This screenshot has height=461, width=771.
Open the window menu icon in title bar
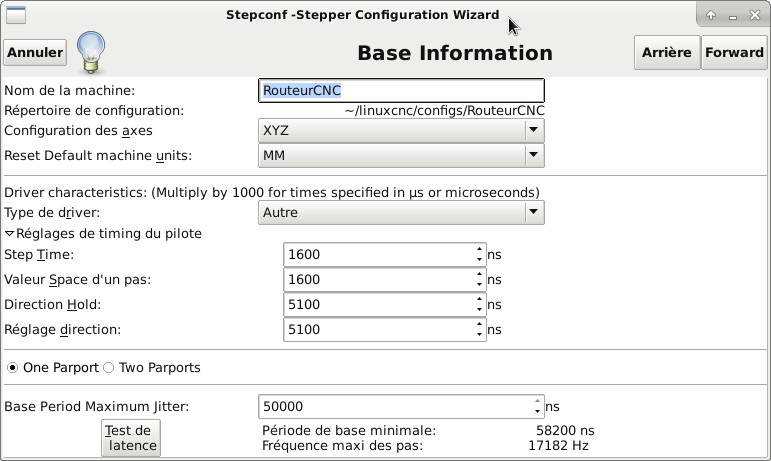pyautogui.click(x=16, y=15)
